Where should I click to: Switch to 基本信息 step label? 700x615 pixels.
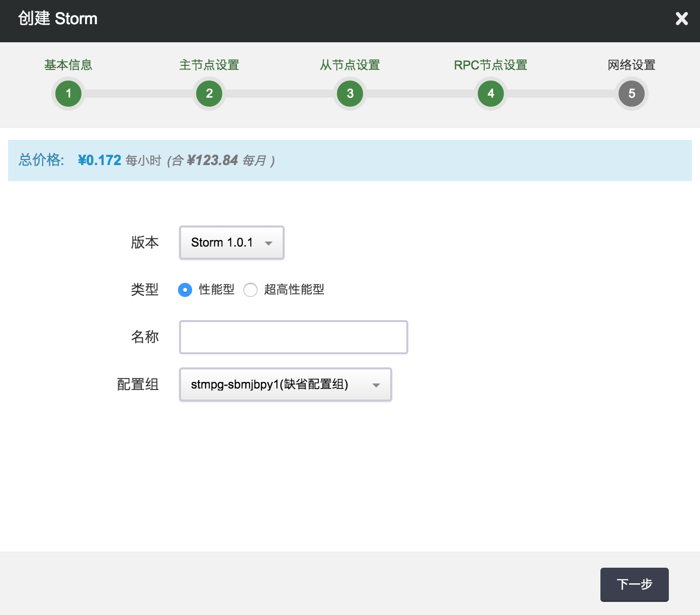click(x=68, y=65)
